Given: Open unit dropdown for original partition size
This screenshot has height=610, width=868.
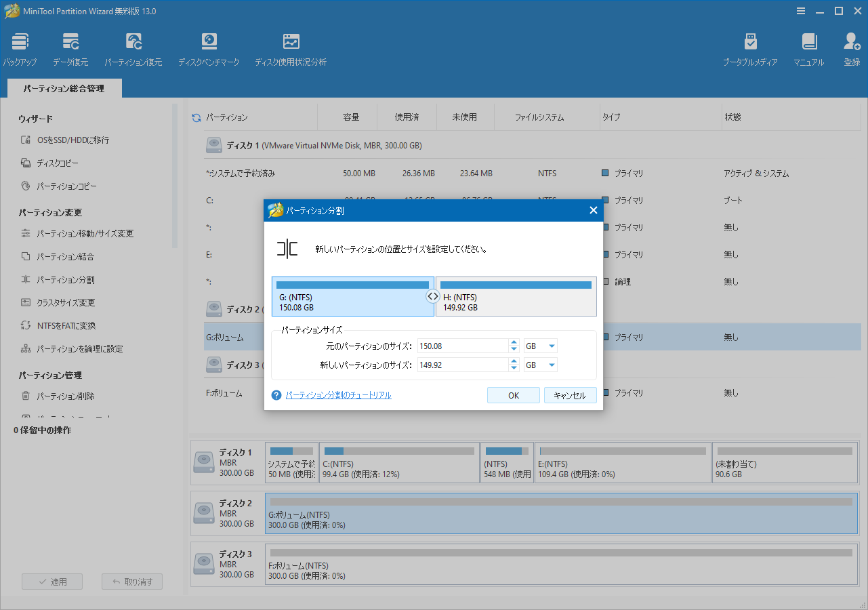Looking at the screenshot, I should pos(540,346).
